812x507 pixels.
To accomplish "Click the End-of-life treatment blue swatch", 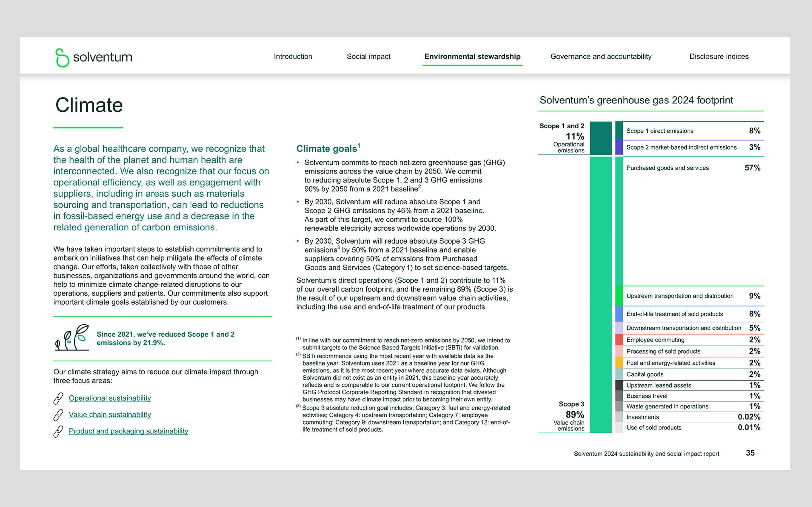I will click(x=619, y=314).
